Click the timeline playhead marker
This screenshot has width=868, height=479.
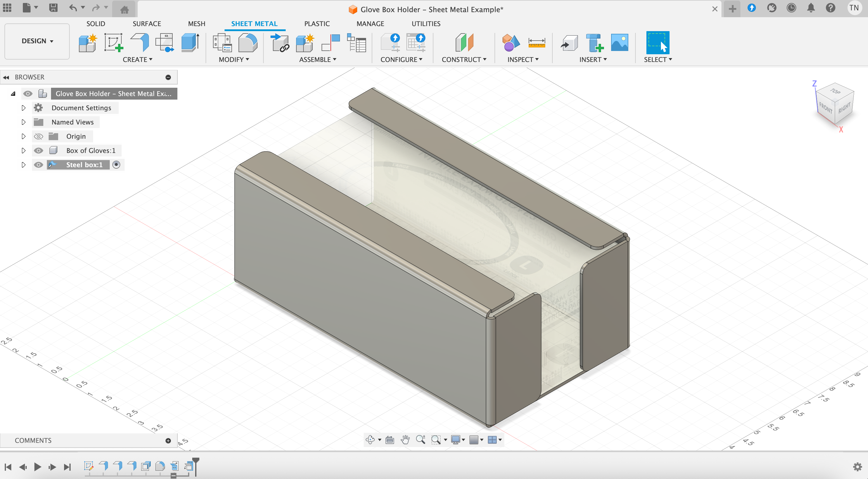(196, 460)
